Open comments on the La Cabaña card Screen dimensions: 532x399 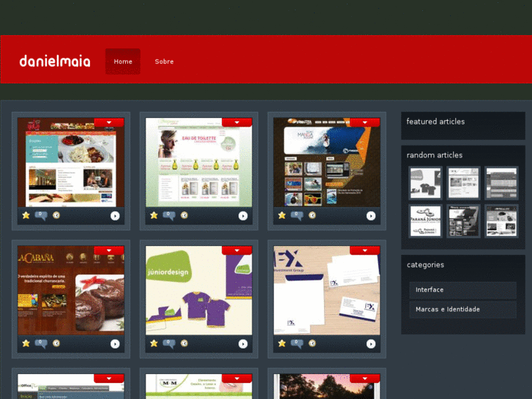click(41, 343)
